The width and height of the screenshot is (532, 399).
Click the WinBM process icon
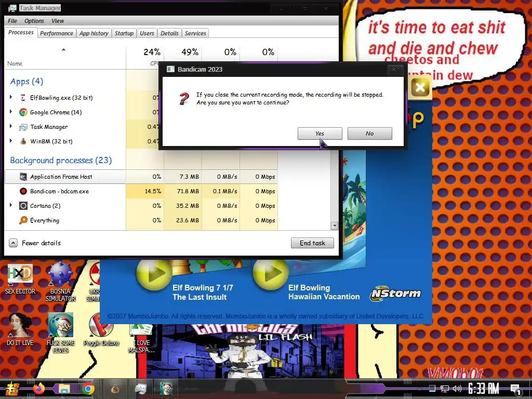[23, 141]
